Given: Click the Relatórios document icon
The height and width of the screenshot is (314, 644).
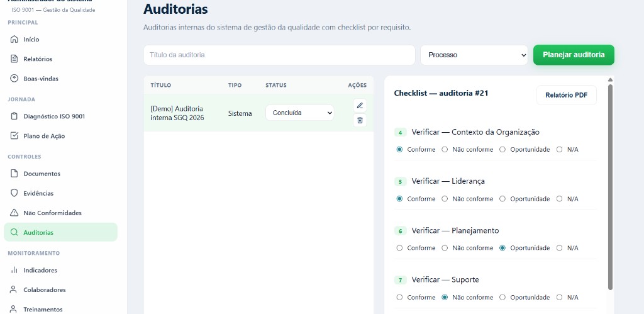Looking at the screenshot, I should coord(14,59).
